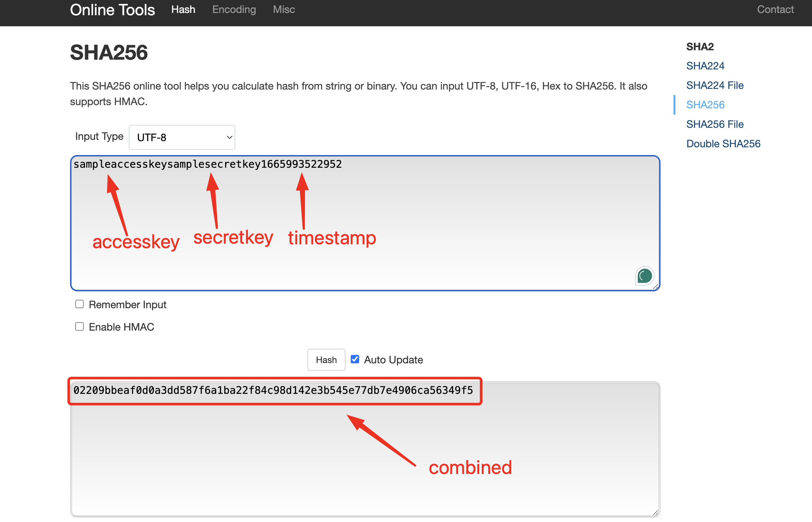Click the Online Tools site logo
This screenshot has height=522, width=812.
(x=112, y=10)
